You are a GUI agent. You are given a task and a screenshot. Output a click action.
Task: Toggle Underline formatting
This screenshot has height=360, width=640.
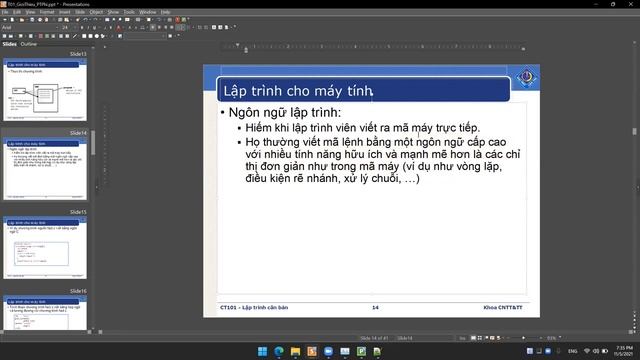click(x=94, y=27)
